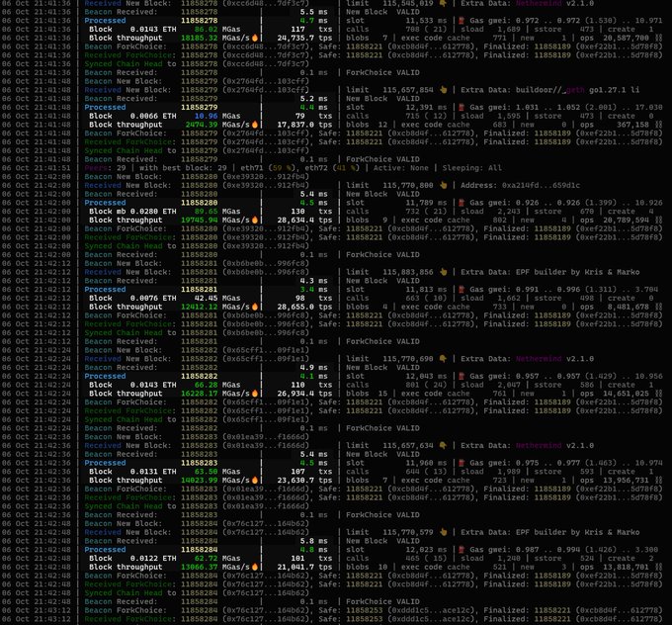Click the 'Sleeping: All' peers entry
Viewport: 672px width, 625px height.
[x=471, y=168]
